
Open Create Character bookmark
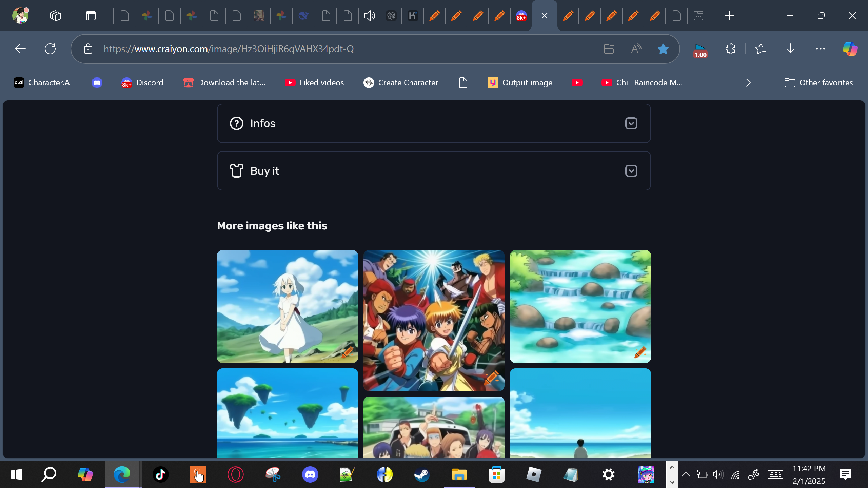(x=401, y=83)
